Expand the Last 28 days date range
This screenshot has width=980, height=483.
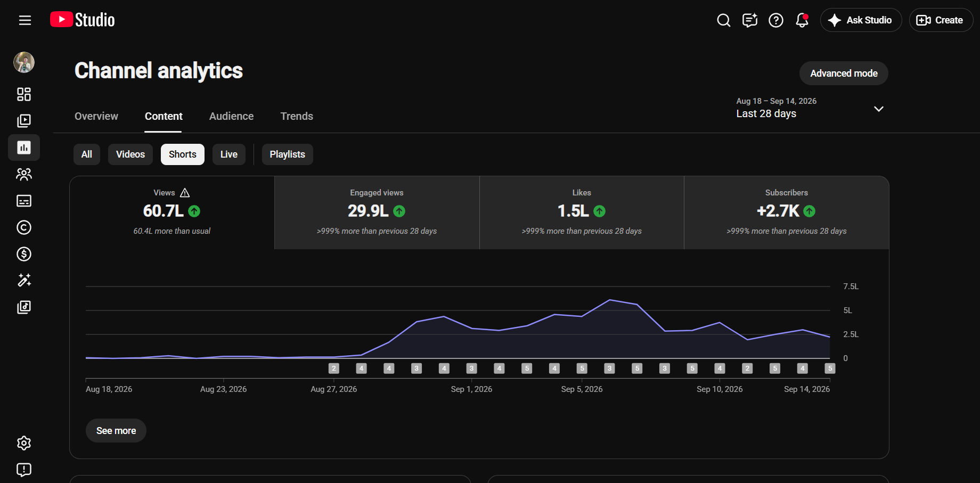pyautogui.click(x=810, y=108)
